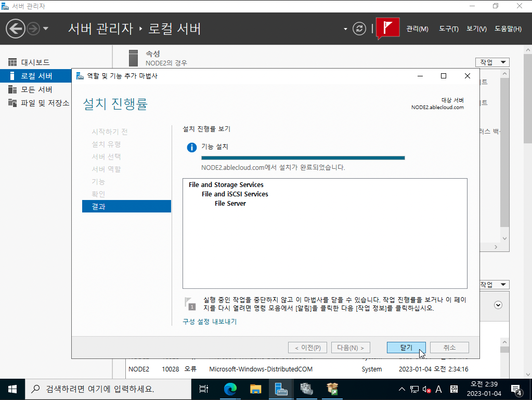Viewport: 532px width, 400px height.
Task: Open the lower 작업 dropdown in events
Action: coord(495,284)
